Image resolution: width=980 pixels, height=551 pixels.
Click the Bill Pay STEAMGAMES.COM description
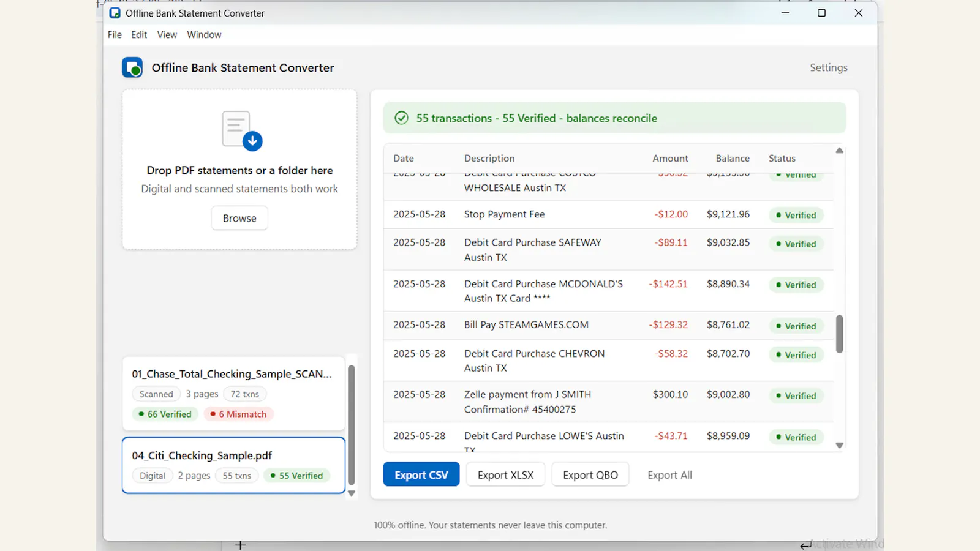tap(526, 324)
